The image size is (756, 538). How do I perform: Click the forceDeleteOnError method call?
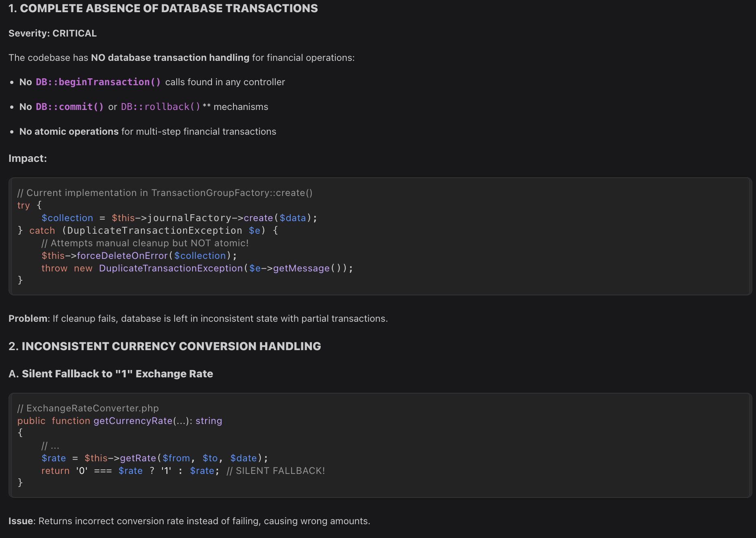(122, 256)
